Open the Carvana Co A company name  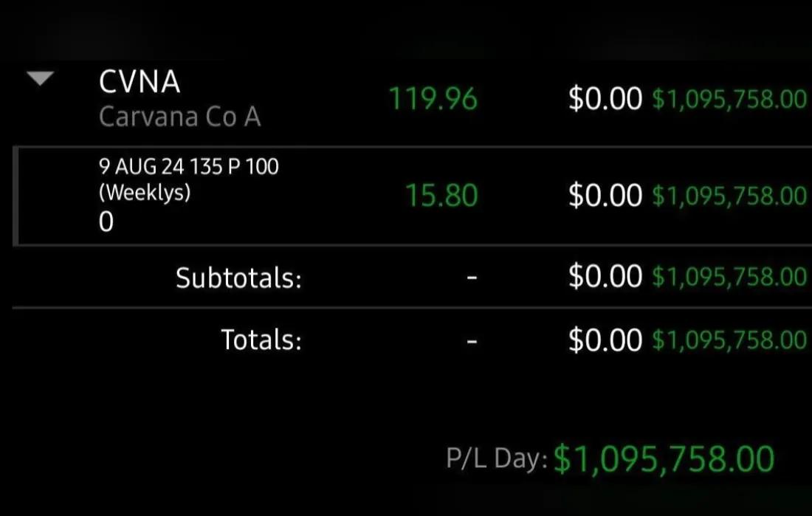tap(179, 117)
